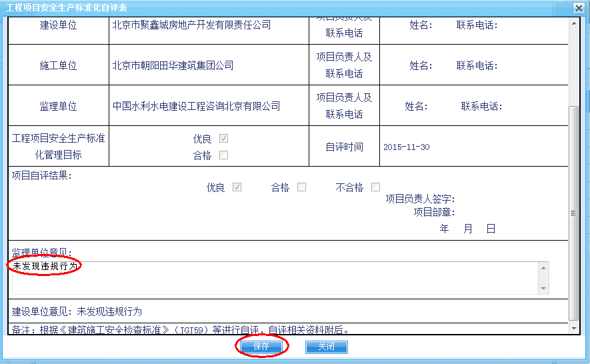
Task: Click the 关闭 button
Action: tap(326, 347)
